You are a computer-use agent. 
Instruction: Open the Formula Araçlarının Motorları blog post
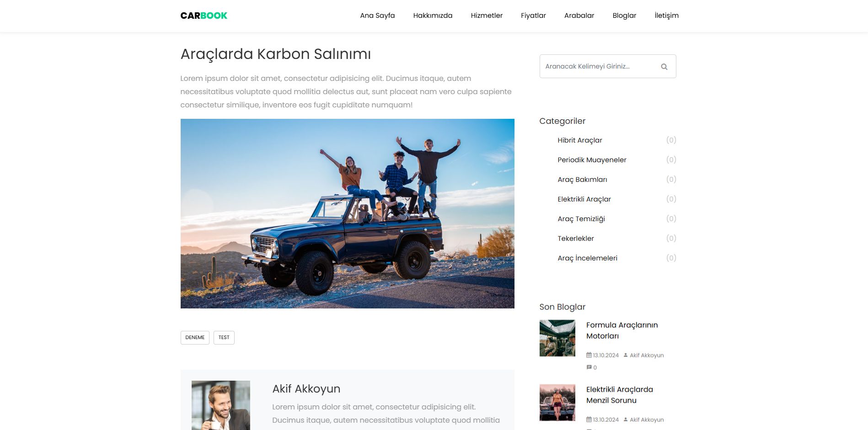622,330
